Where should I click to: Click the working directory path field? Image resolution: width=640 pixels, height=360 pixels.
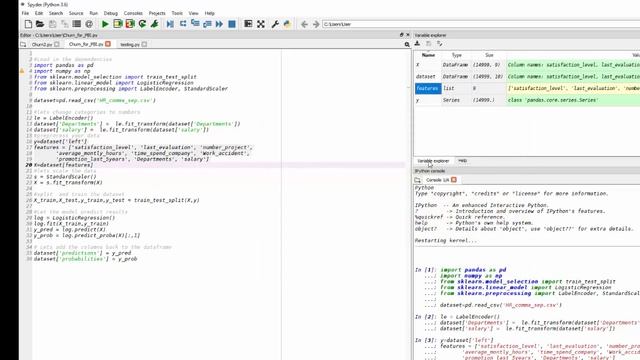[481, 24]
